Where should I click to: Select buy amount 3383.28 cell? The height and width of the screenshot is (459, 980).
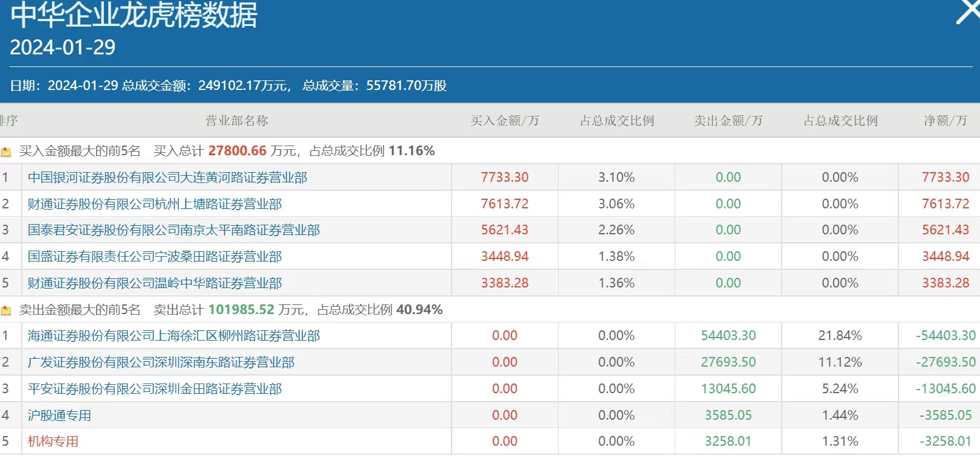505,283
